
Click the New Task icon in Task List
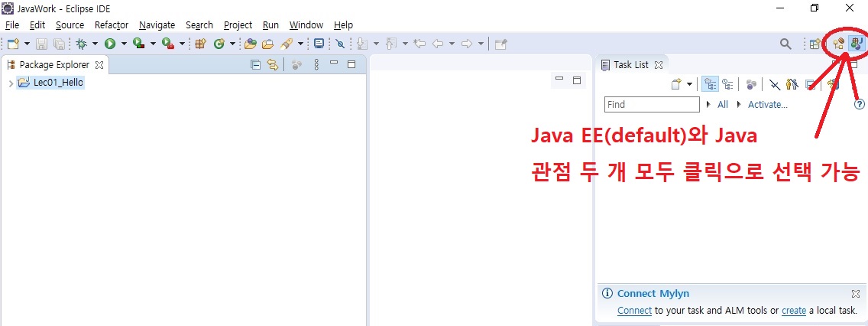click(676, 84)
